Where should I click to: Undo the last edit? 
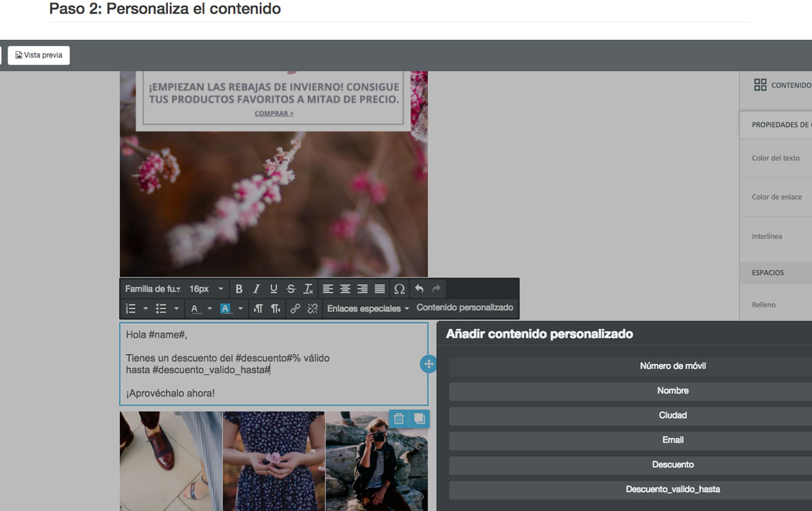[x=419, y=289]
